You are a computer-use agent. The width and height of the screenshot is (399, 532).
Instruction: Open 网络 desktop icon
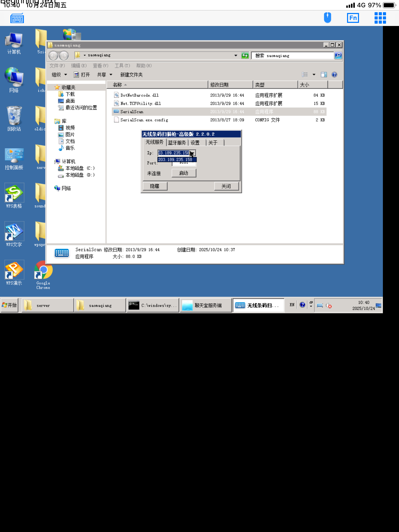click(14, 80)
